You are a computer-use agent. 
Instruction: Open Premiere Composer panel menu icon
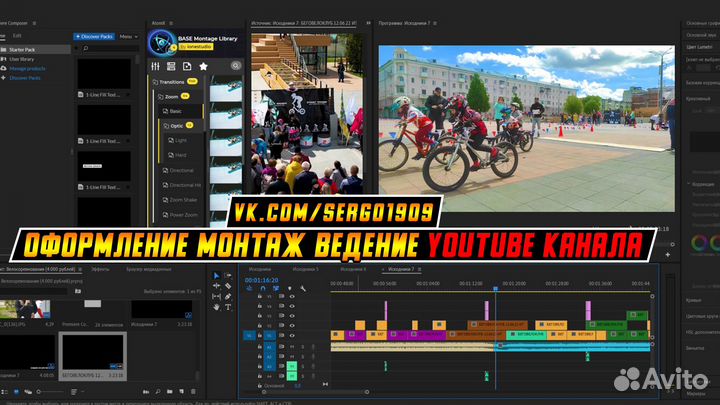pos(34,23)
